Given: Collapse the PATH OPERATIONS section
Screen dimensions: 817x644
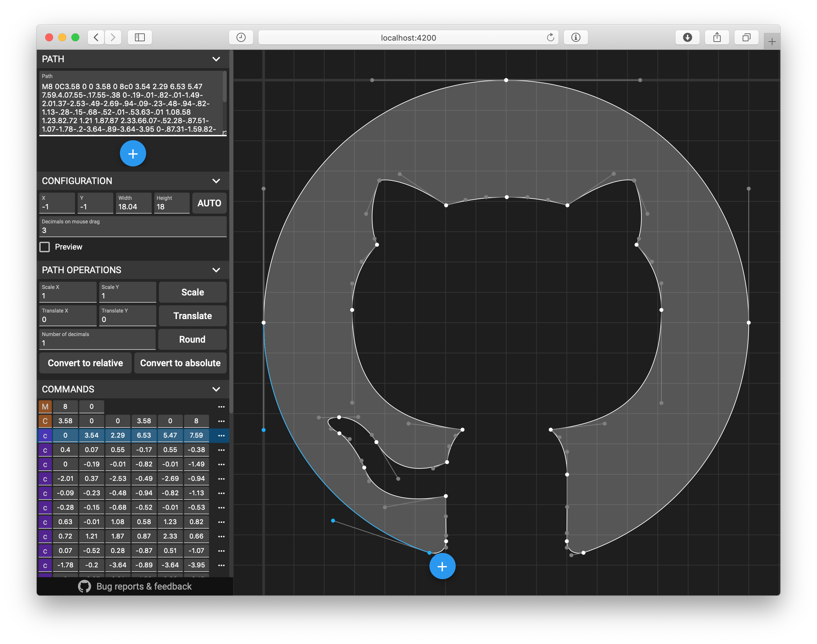Looking at the screenshot, I should pos(216,270).
